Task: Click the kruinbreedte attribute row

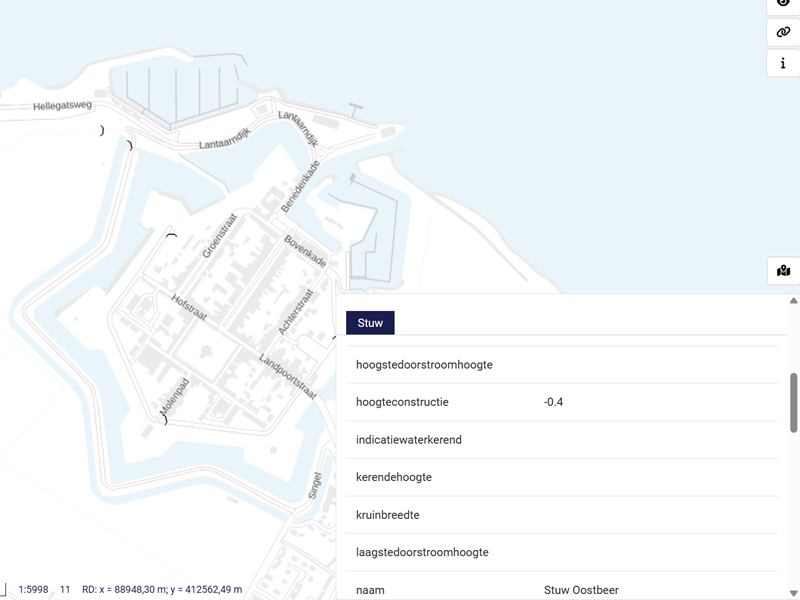Action: [561, 515]
